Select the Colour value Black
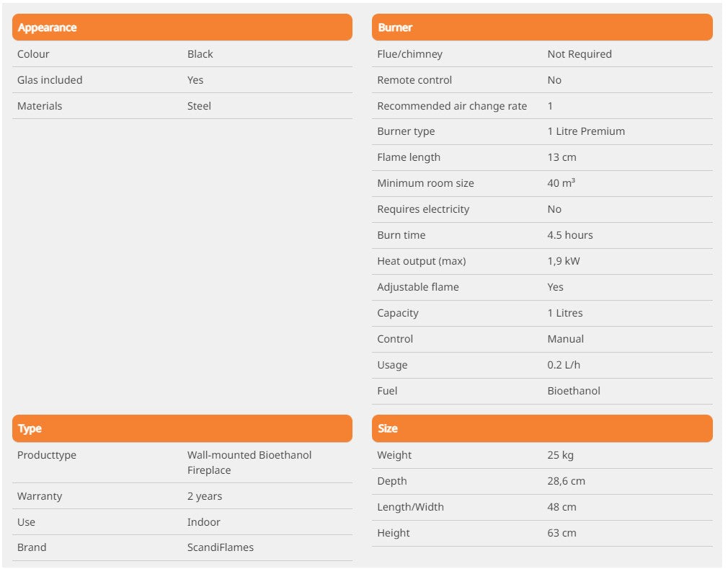728x569 pixels. [200, 54]
